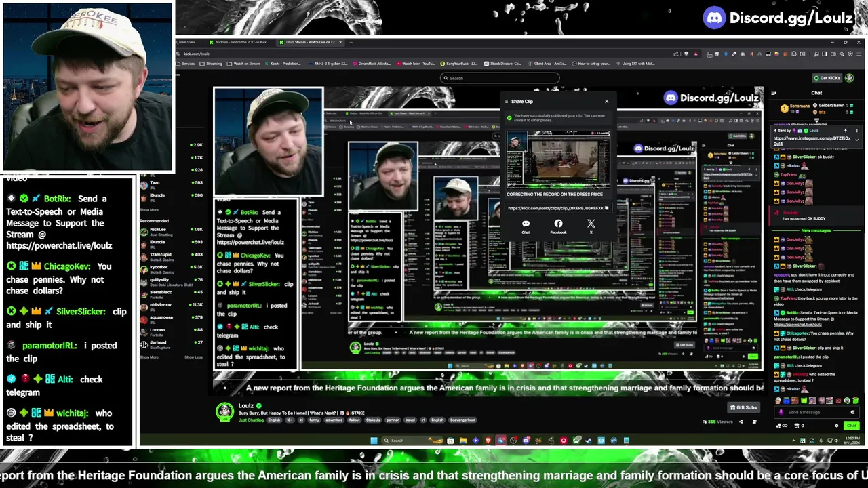Focus the Kick Search box
The height and width of the screenshot is (488, 868).
tap(500, 78)
